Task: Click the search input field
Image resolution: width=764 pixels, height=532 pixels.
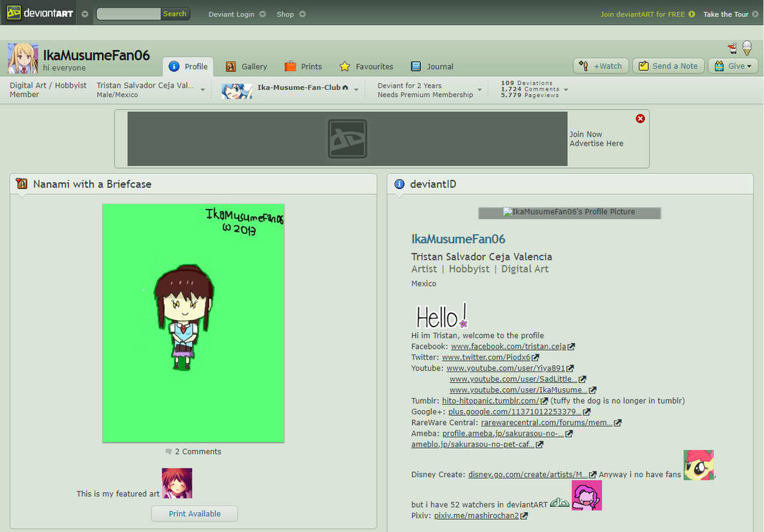Action: [x=128, y=14]
